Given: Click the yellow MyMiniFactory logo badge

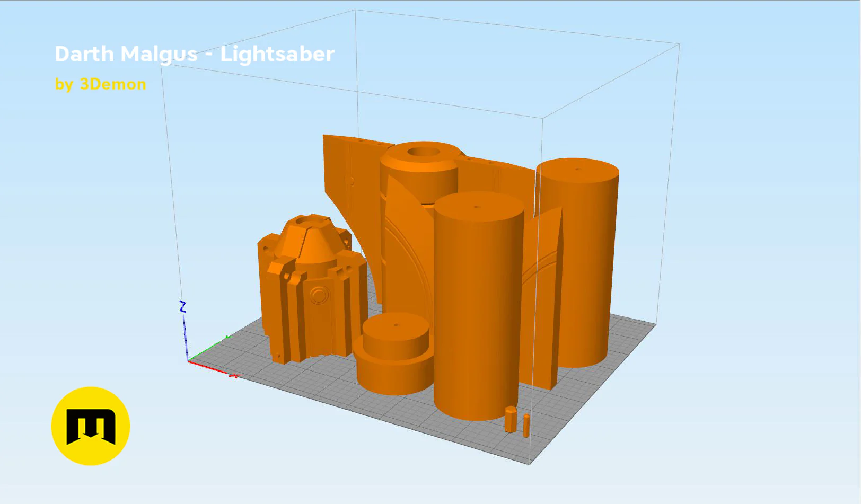Looking at the screenshot, I should click(x=91, y=426).
